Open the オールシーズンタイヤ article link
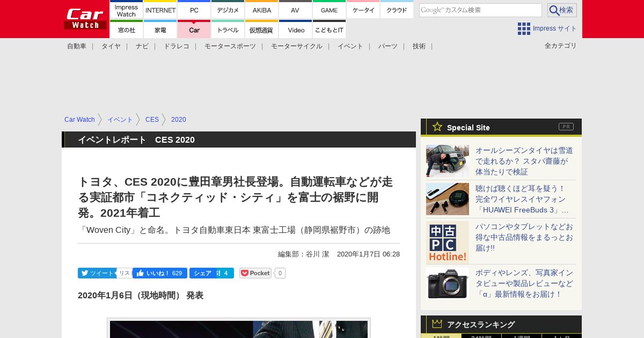This screenshot has height=338, width=644. [x=524, y=161]
